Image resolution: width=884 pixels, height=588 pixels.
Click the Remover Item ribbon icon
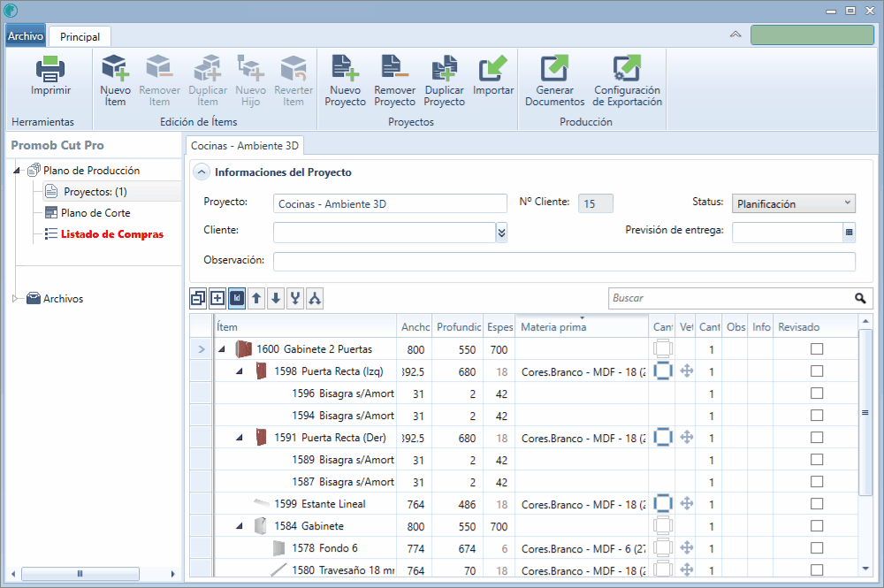tap(159, 68)
